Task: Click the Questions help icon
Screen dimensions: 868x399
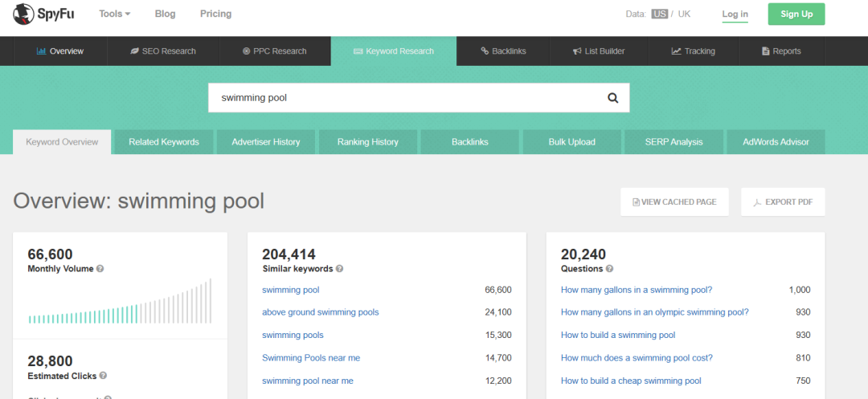Action: [609, 269]
